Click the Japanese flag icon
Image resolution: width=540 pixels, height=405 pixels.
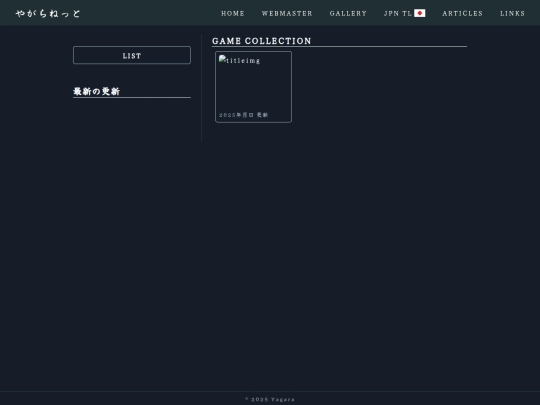[419, 13]
